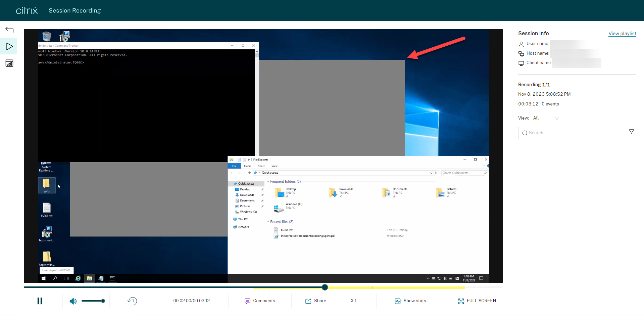
Task: Click the system tray volume icon in recording
Action: pos(445,278)
